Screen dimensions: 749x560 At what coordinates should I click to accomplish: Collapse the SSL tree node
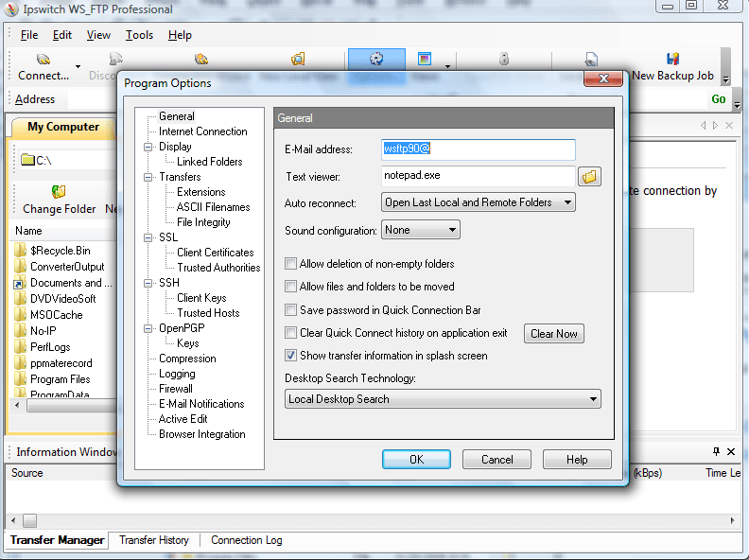148,237
